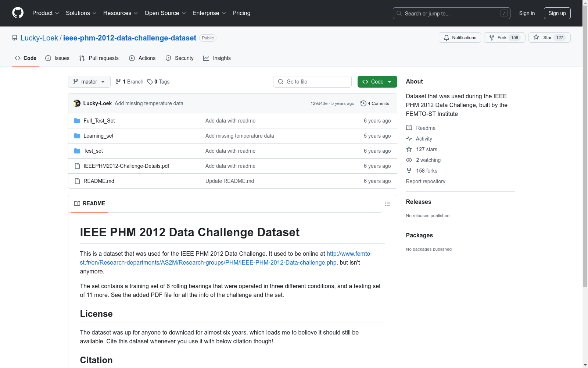Click Report repository
588x368 pixels.
(x=426, y=181)
